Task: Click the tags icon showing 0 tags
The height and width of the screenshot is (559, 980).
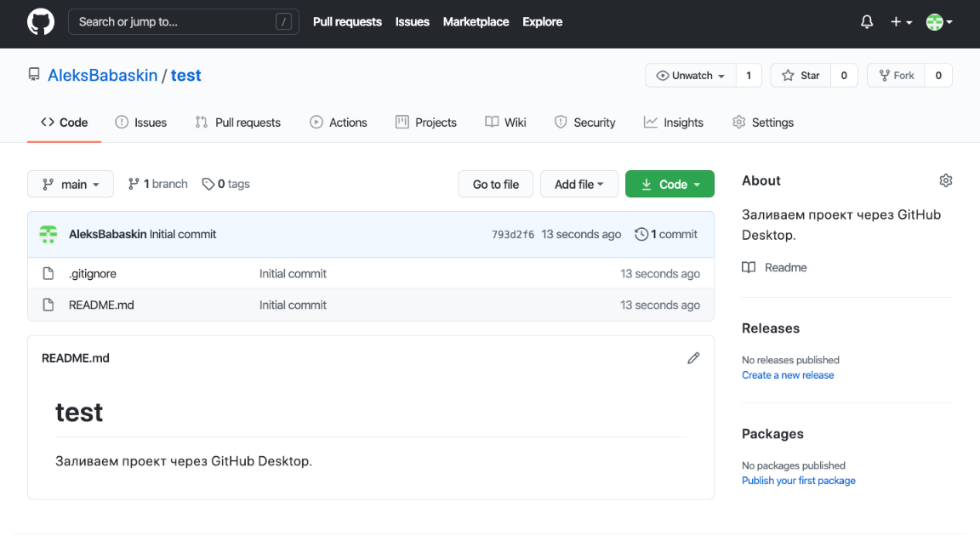Action: pos(208,184)
